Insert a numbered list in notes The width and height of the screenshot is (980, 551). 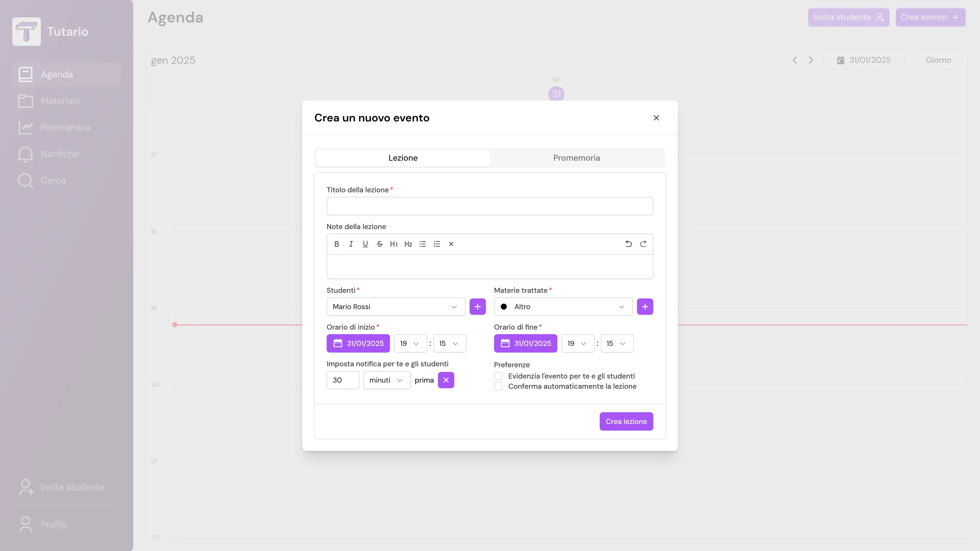437,244
